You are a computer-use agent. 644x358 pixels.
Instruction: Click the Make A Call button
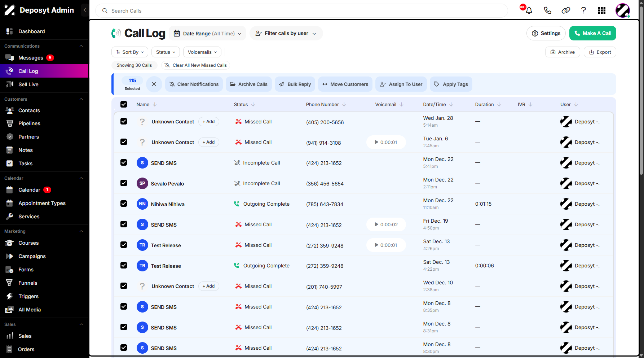click(x=592, y=33)
